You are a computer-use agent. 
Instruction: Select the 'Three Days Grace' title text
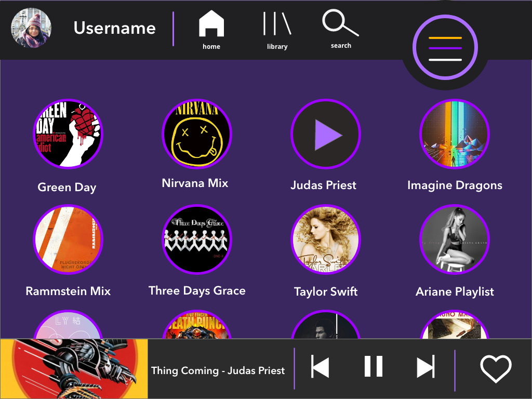(x=197, y=291)
